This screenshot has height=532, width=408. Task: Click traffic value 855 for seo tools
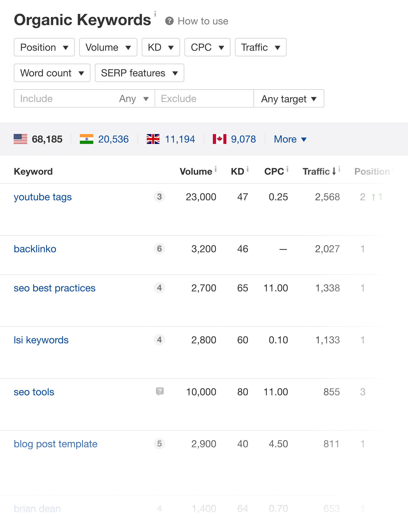[x=332, y=392]
